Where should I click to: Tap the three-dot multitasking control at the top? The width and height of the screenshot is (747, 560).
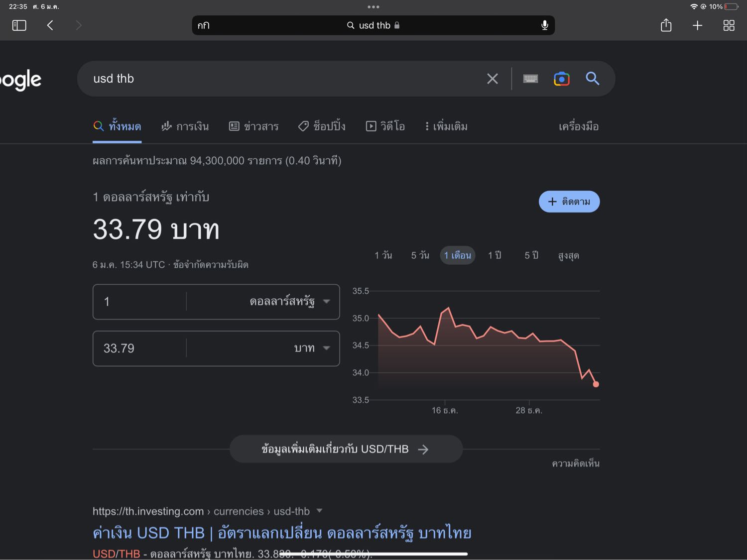coord(373,7)
